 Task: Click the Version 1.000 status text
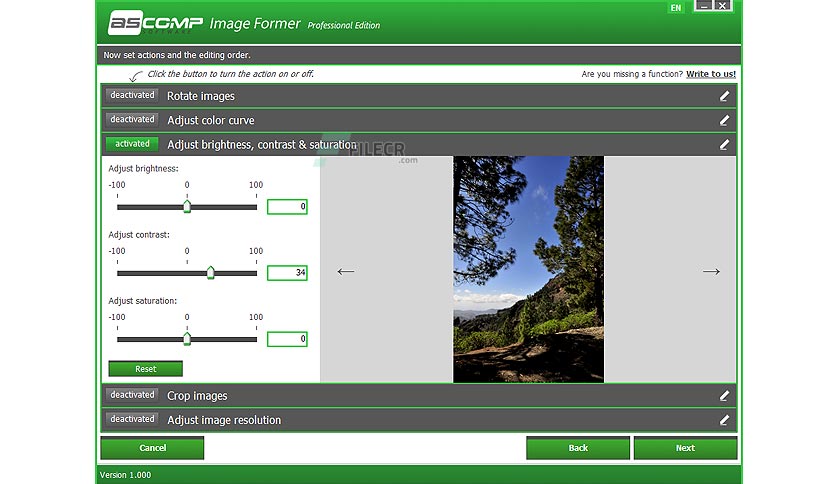[125, 475]
